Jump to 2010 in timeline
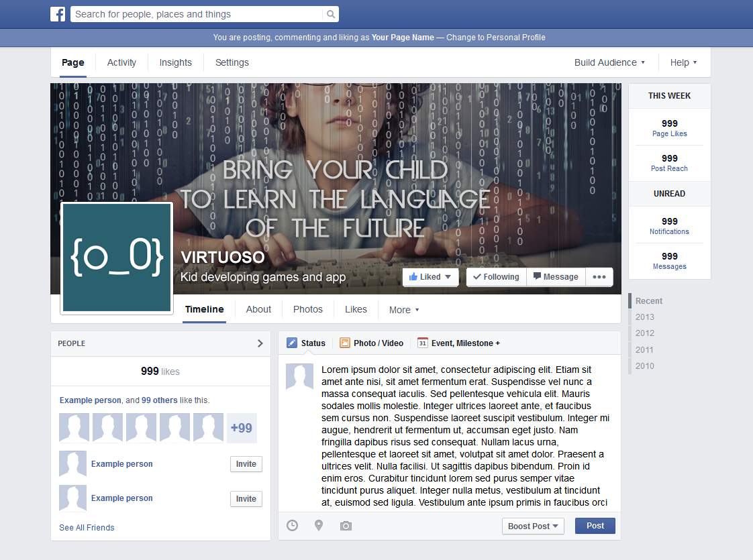Screen dimensions: 753x560 click(644, 366)
